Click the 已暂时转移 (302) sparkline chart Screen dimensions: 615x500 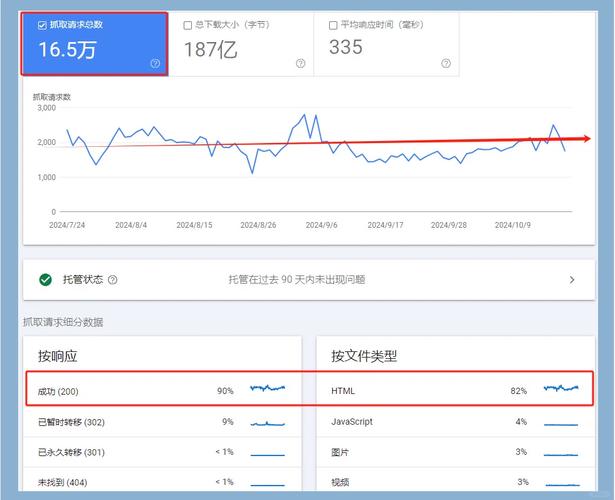(x=267, y=424)
